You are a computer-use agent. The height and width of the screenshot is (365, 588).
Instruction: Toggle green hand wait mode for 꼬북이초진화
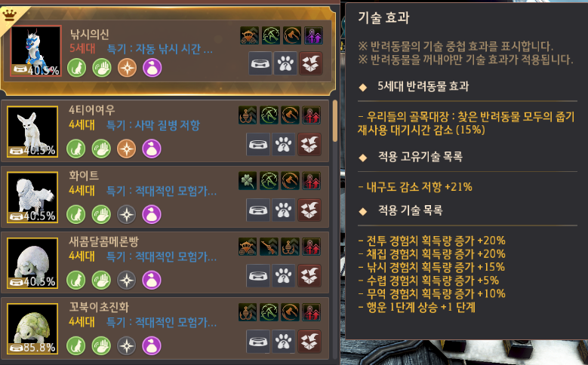coord(101,345)
